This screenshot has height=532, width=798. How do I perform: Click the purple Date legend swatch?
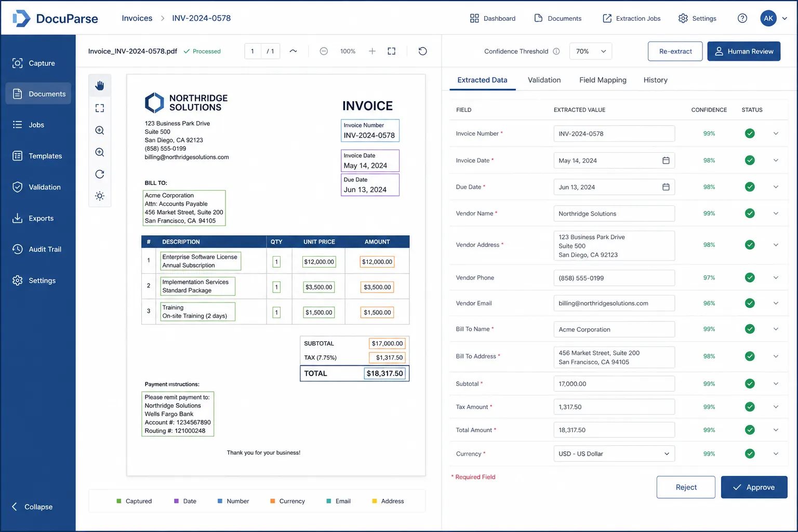click(x=177, y=501)
